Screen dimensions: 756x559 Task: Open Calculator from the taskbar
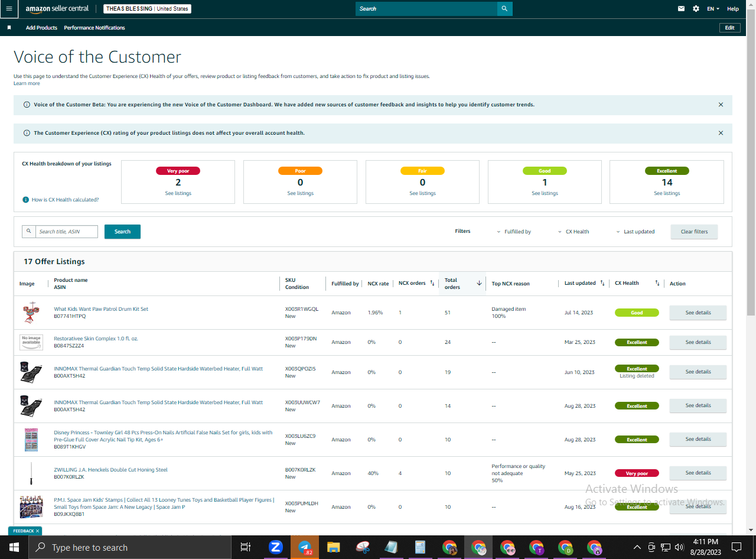pos(421,547)
